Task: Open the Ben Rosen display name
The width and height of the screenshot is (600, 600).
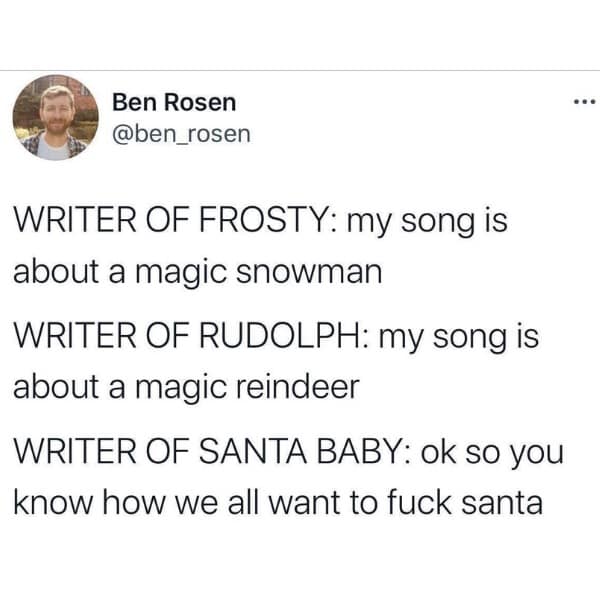Action: tap(173, 102)
